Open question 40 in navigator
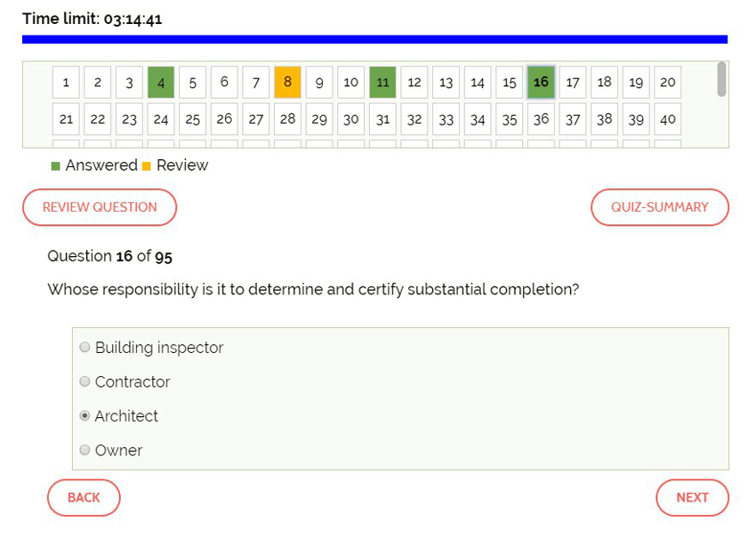 [667, 119]
